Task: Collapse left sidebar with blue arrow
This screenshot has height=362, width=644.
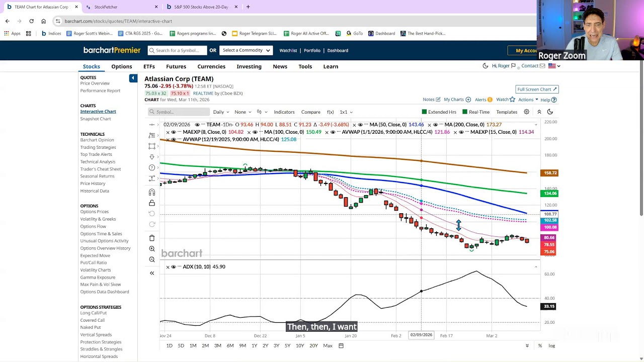Action: point(133,78)
